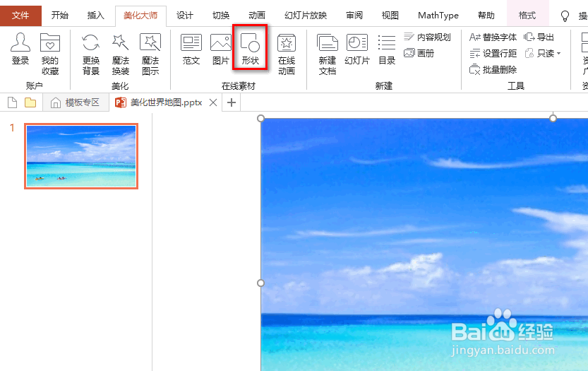588x371 pixels.
Task: Switch to 动画 ribbon tab
Action: point(257,16)
